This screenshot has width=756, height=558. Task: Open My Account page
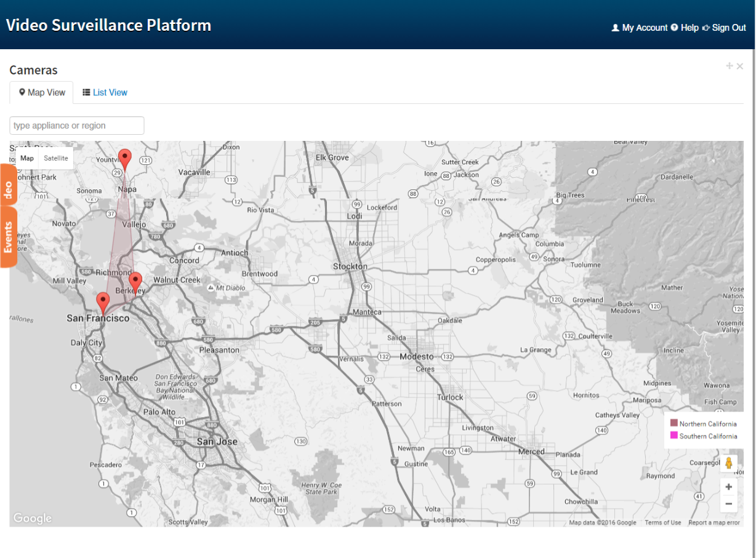[639, 28]
